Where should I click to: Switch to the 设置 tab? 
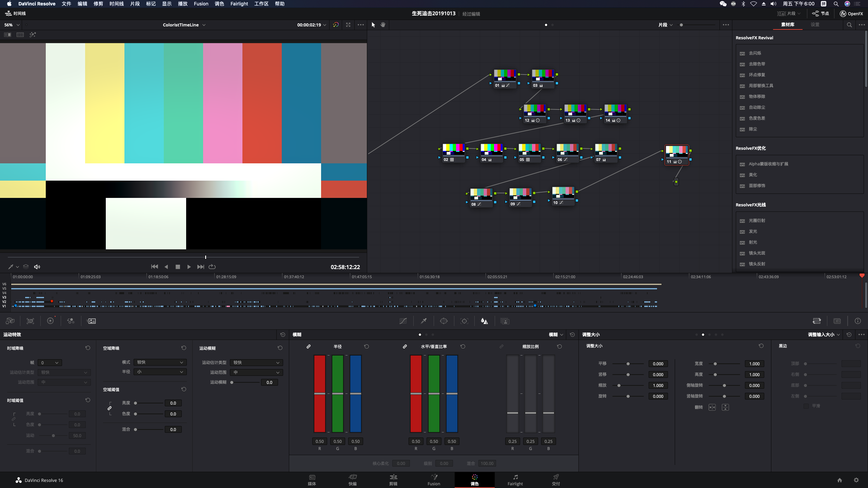coord(815,25)
